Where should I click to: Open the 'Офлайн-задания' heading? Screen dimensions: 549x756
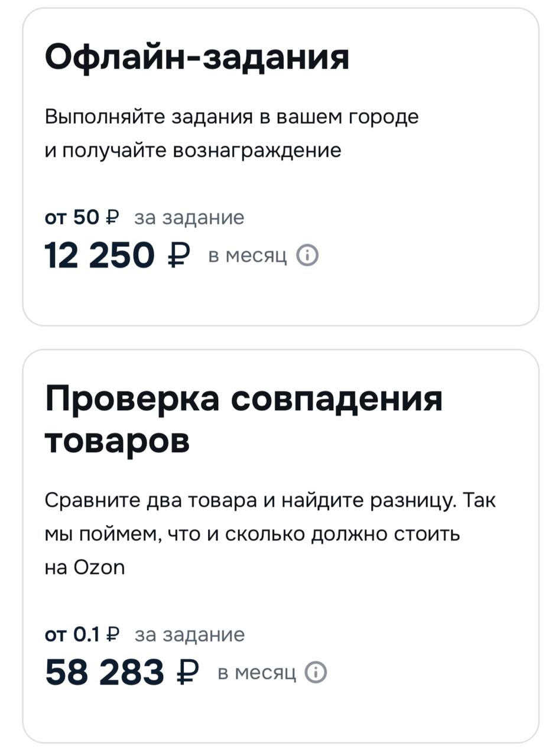pyautogui.click(x=197, y=57)
